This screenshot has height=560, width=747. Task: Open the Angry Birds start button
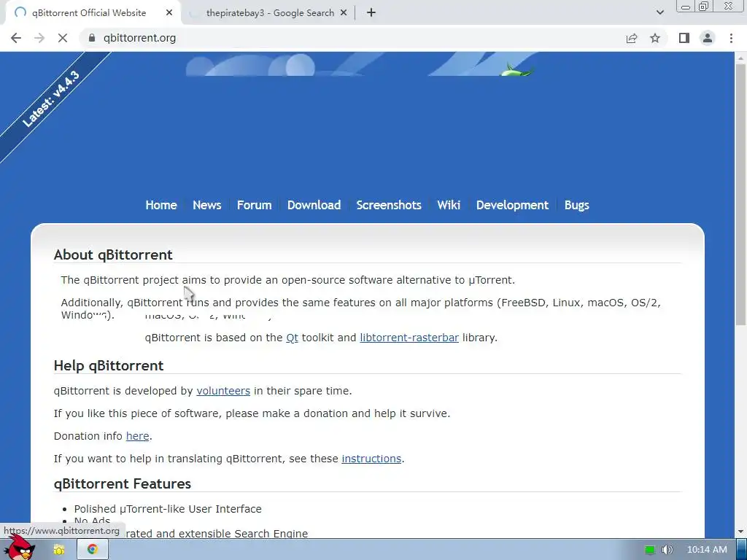[19, 548]
